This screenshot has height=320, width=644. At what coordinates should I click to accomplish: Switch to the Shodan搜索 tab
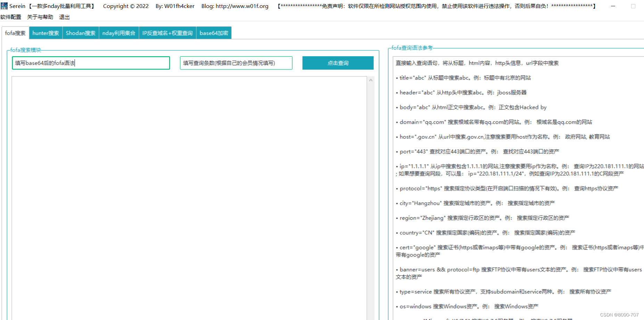pos(81,33)
